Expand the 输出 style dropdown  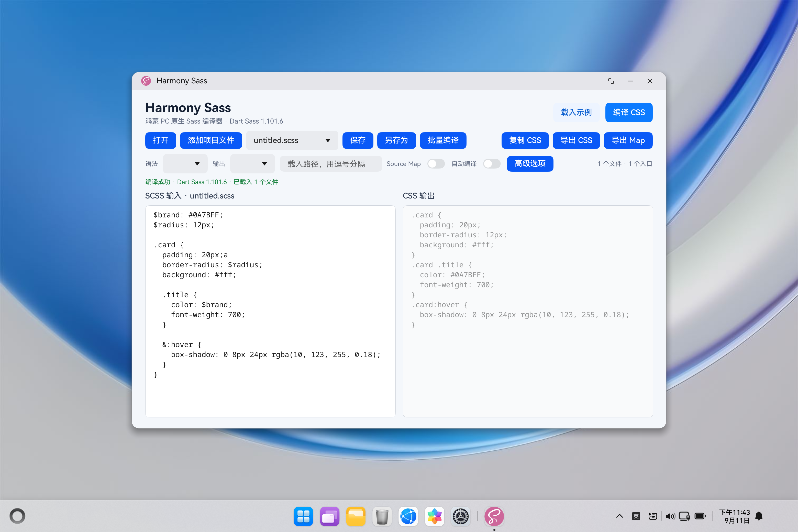tap(252, 164)
